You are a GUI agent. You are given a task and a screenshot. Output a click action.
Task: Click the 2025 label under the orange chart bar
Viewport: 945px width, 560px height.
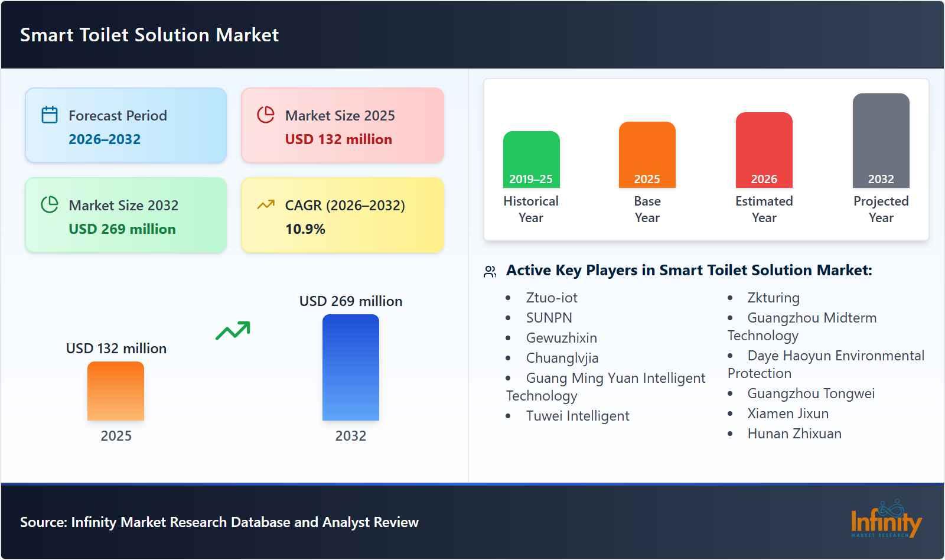tap(116, 436)
